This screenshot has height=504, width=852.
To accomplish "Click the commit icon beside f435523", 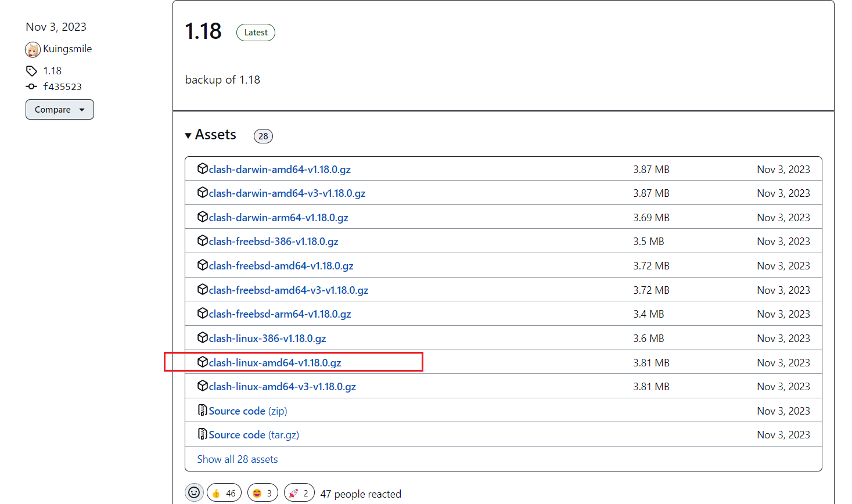I will [31, 87].
